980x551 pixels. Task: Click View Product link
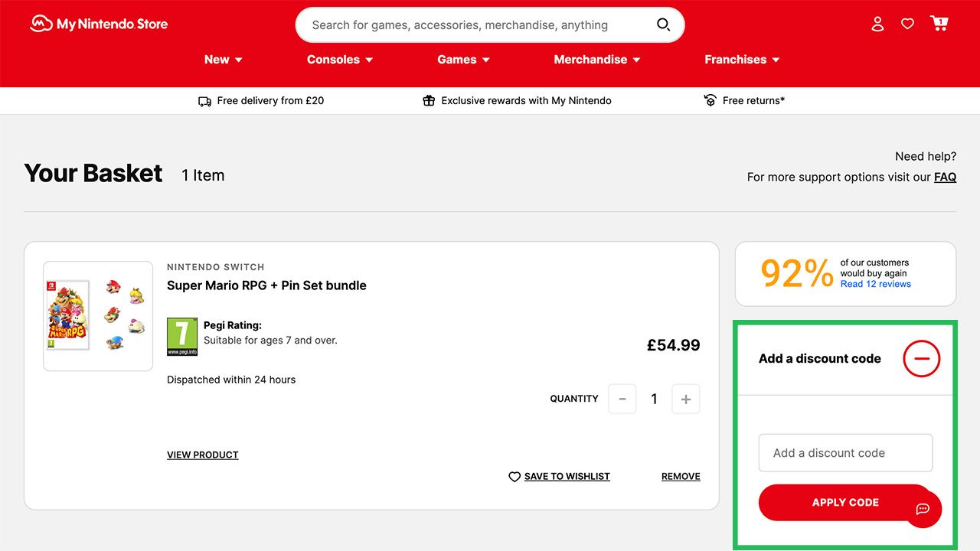pyautogui.click(x=203, y=455)
